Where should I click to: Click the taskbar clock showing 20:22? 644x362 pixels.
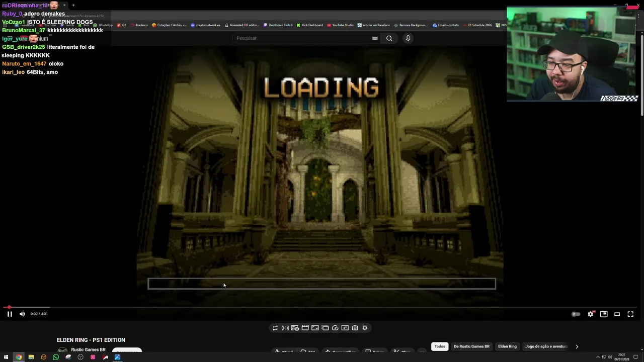point(623,357)
